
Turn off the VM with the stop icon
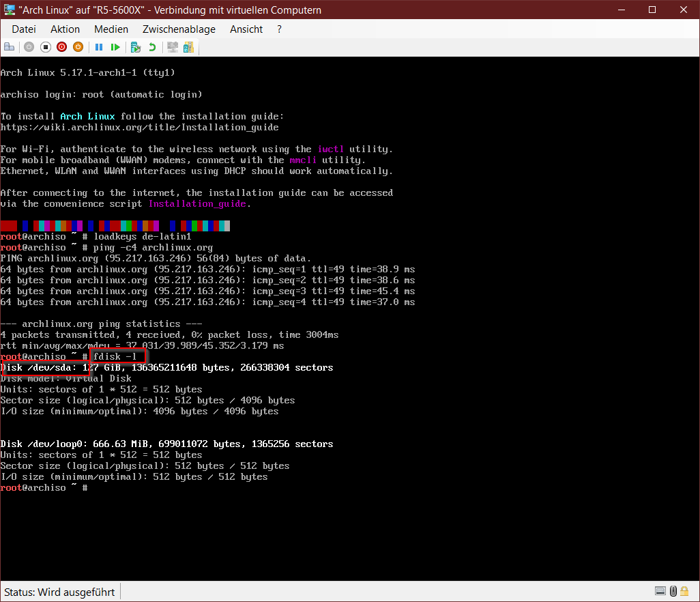pos(46,47)
